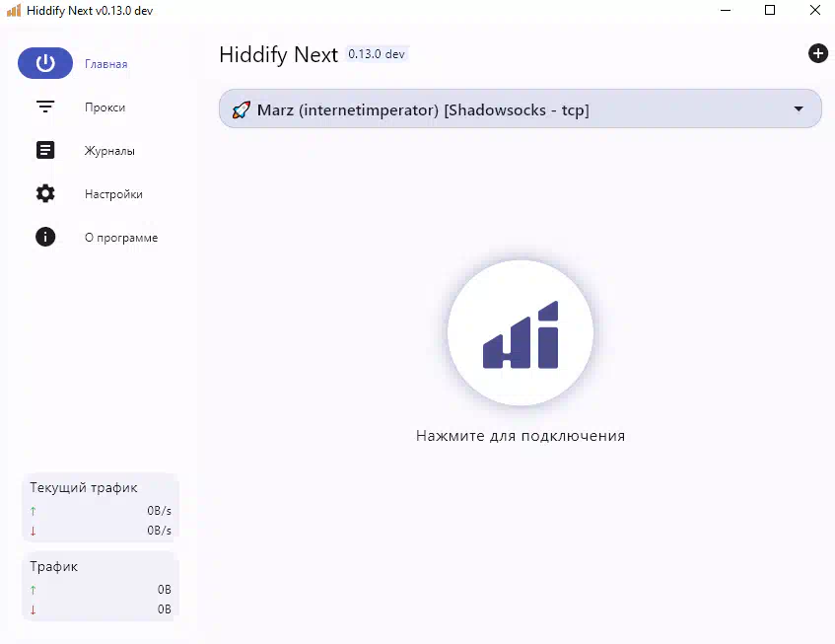Screen dimensions: 835x644
Task: Click the power icon for Главная
Action: click(x=45, y=63)
